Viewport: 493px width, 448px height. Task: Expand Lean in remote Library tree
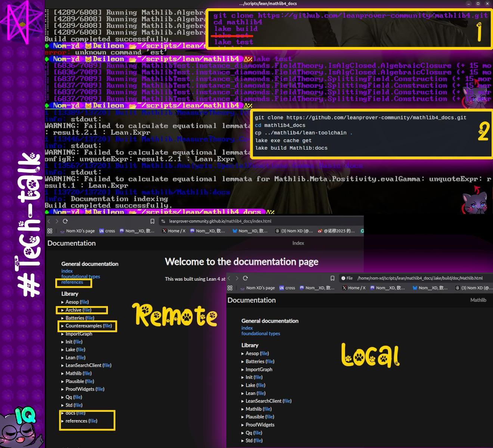62,358
